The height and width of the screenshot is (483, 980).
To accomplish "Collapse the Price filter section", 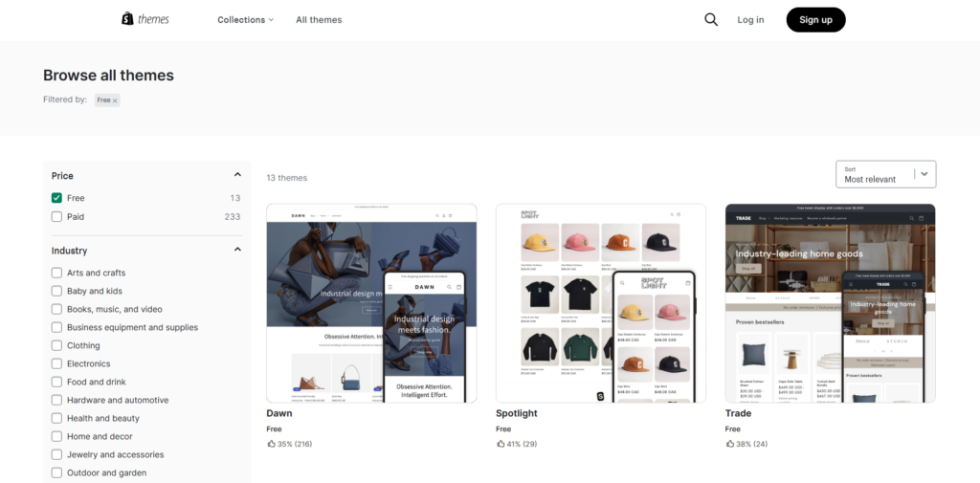I will pos(237,175).
